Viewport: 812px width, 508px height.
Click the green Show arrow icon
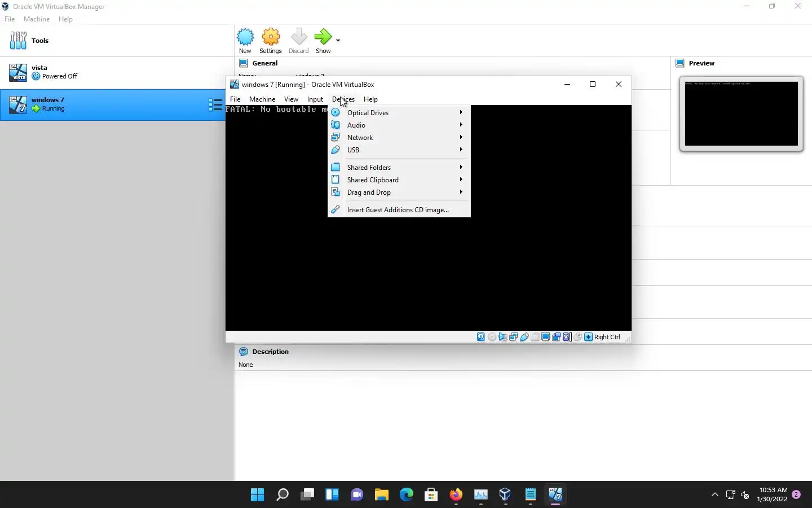[323, 37]
